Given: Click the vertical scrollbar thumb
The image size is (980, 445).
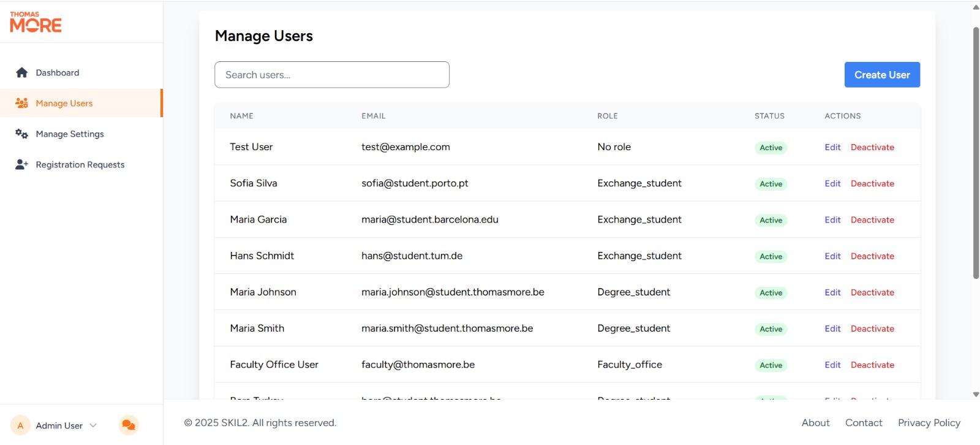Looking at the screenshot, I should coord(976,153).
